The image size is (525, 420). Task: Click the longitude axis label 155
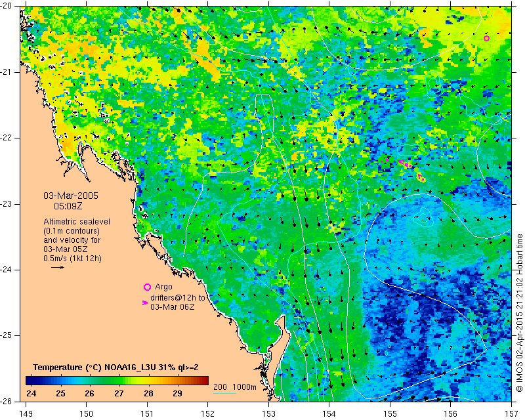click(390, 414)
